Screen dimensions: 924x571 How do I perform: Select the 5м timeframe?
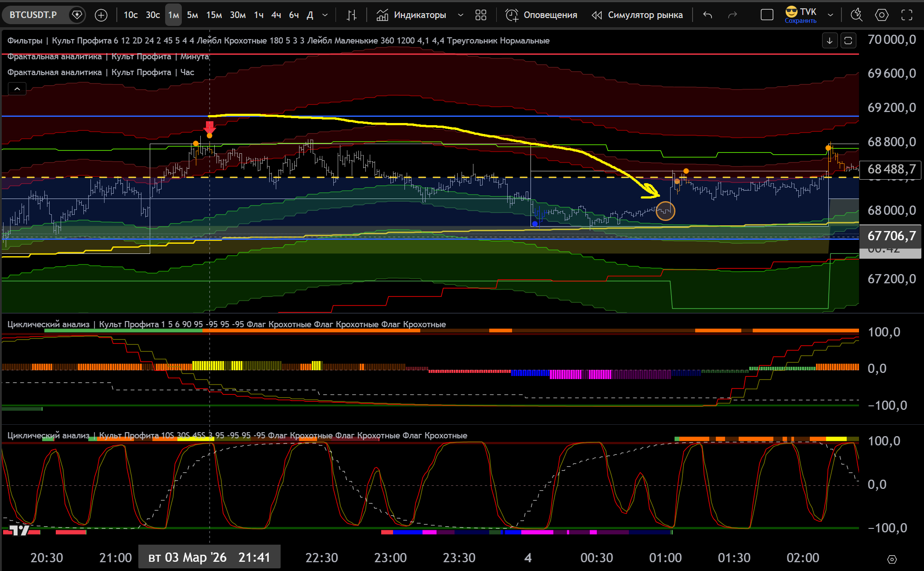192,15
